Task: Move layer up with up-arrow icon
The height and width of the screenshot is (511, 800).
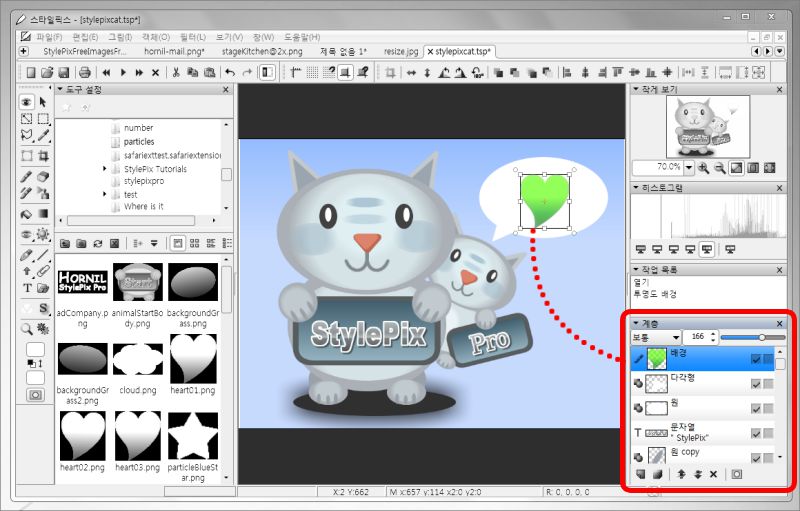Action: point(681,474)
